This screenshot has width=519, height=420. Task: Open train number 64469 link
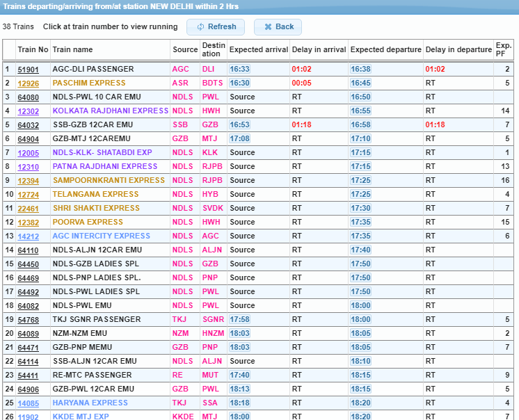(x=28, y=278)
